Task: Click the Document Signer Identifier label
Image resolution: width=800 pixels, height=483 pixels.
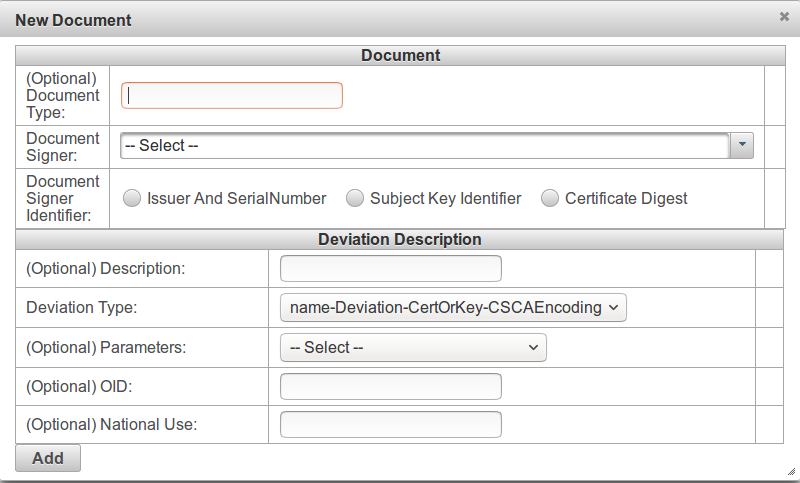Action: click(63, 198)
